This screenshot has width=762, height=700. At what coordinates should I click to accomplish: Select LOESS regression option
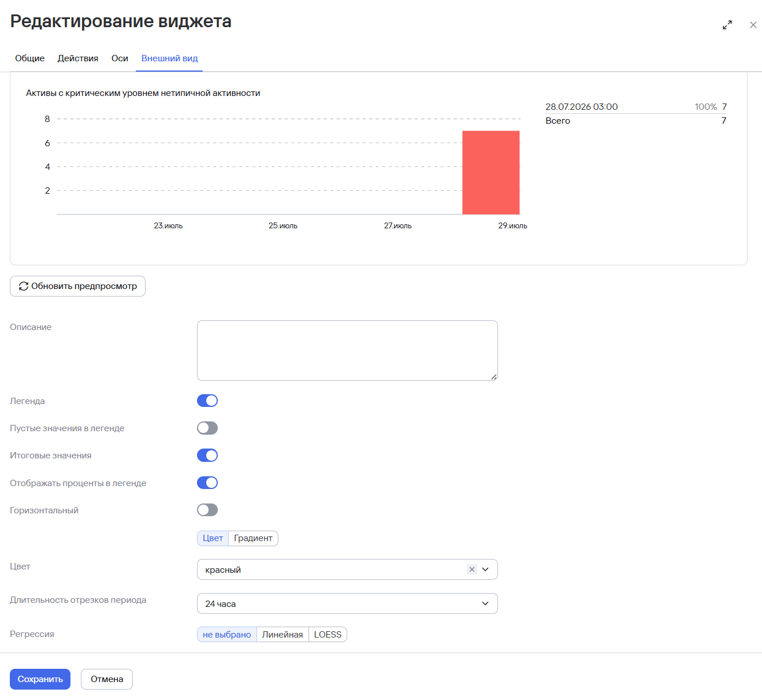(328, 635)
